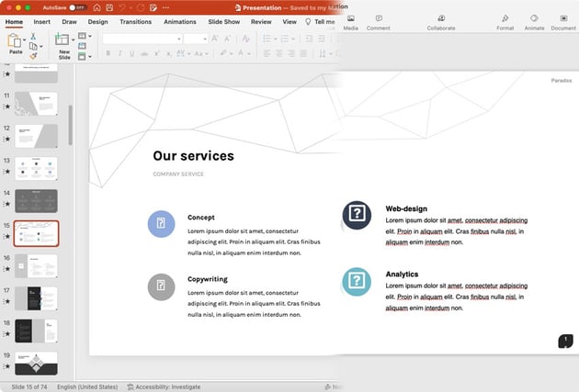
Task: Switch to the Transitions tab
Action: (135, 21)
